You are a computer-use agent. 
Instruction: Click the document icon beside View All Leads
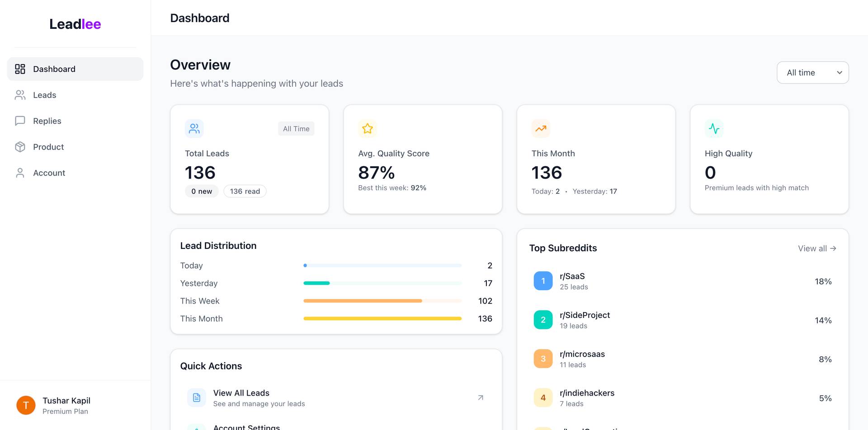(x=197, y=397)
